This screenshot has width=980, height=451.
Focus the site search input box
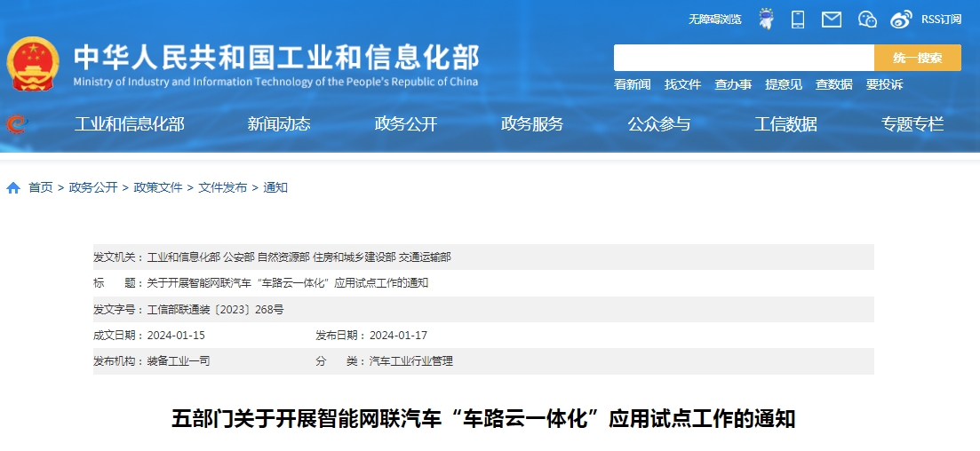(744, 58)
